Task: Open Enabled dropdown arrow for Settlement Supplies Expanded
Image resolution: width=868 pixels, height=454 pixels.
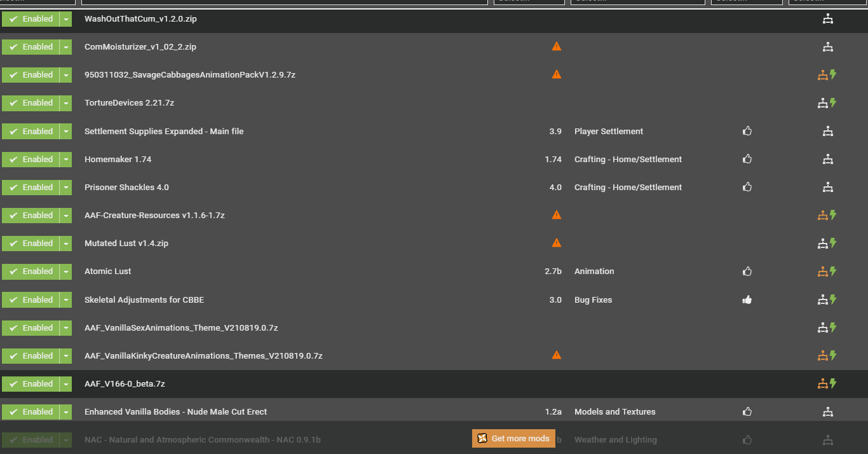Action: coord(66,132)
